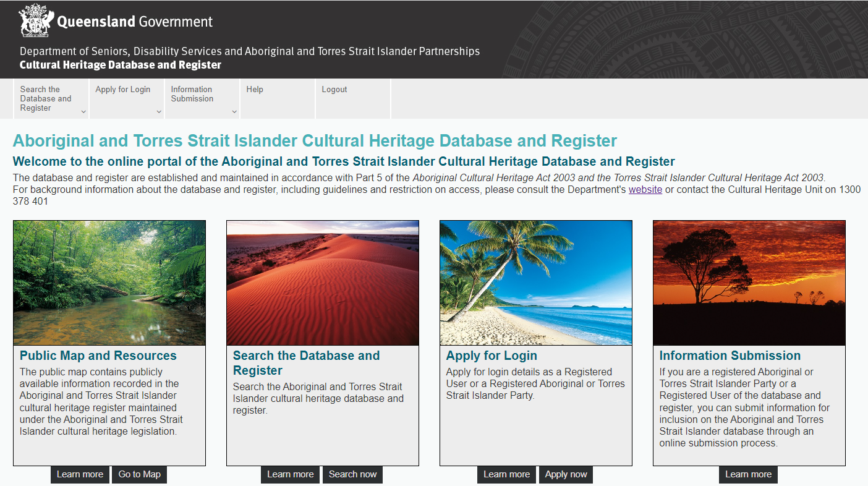Click the Apply for Login card heading

coord(491,356)
